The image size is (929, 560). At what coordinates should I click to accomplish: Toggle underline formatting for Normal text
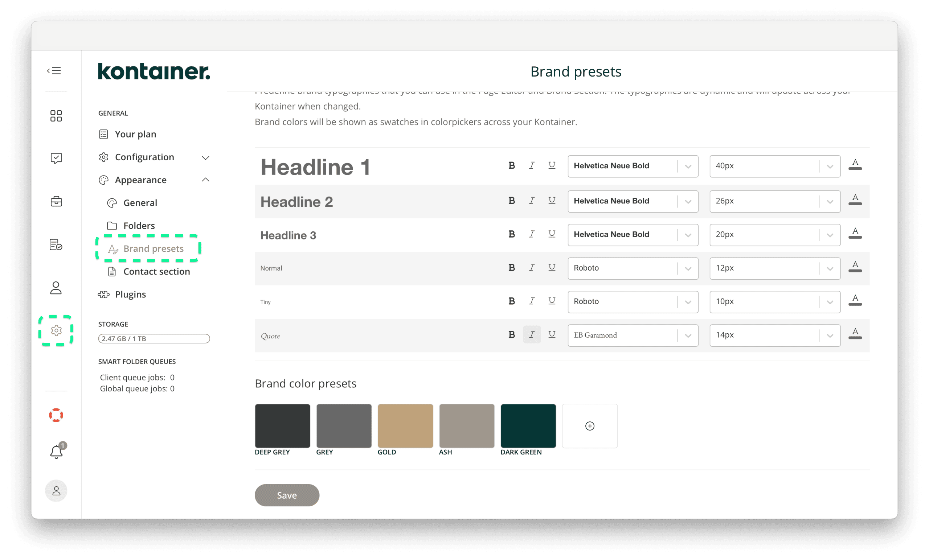[x=552, y=268]
